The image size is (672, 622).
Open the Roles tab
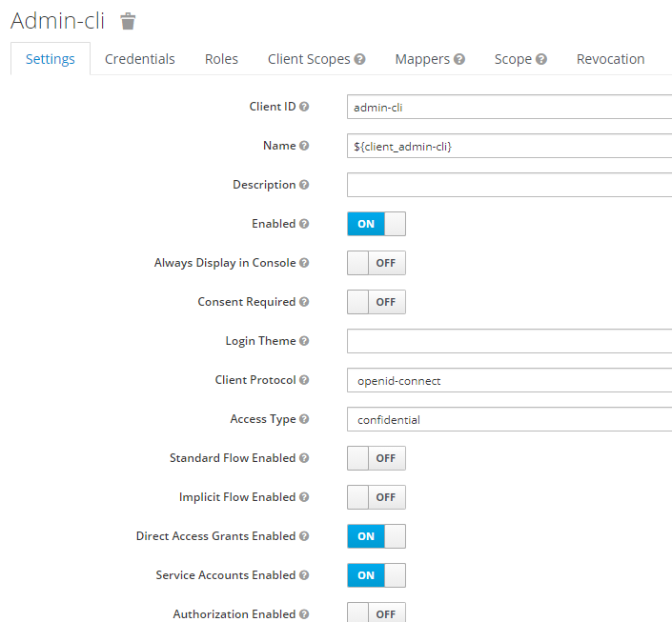pyautogui.click(x=221, y=59)
